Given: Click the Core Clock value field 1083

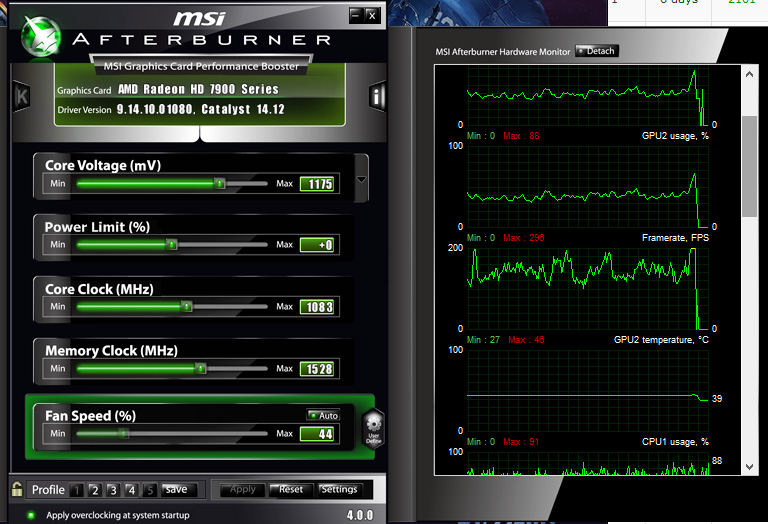Looking at the screenshot, I should (x=317, y=307).
